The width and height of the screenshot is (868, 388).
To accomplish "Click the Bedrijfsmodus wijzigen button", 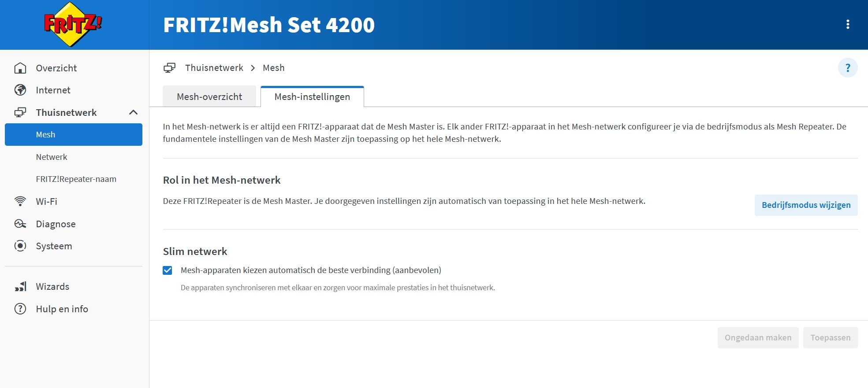I will click(x=806, y=205).
